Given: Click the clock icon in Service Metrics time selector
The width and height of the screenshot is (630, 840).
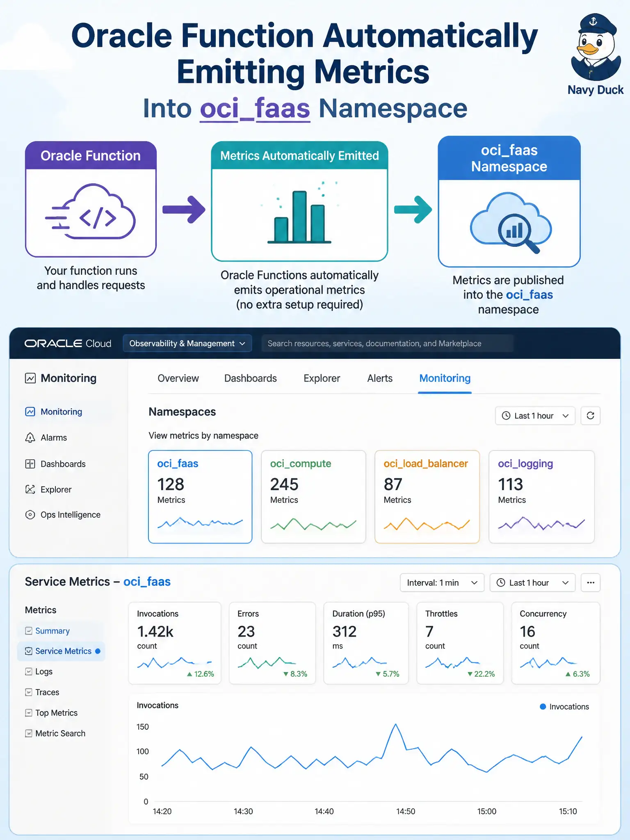Looking at the screenshot, I should click(x=501, y=583).
